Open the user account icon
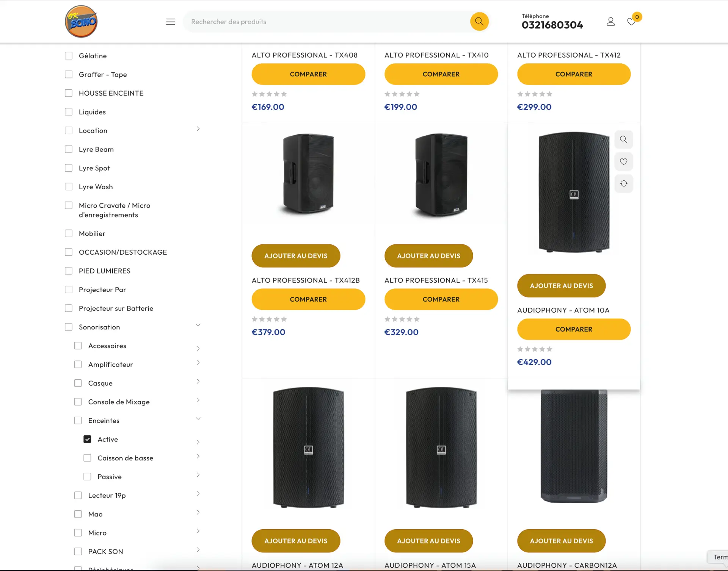The width and height of the screenshot is (728, 571). (x=610, y=22)
